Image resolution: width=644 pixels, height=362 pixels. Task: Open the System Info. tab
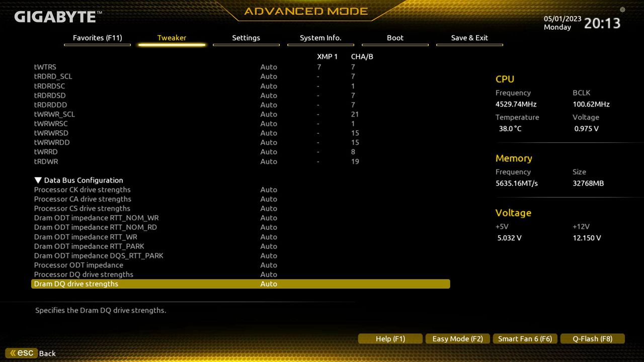(320, 38)
